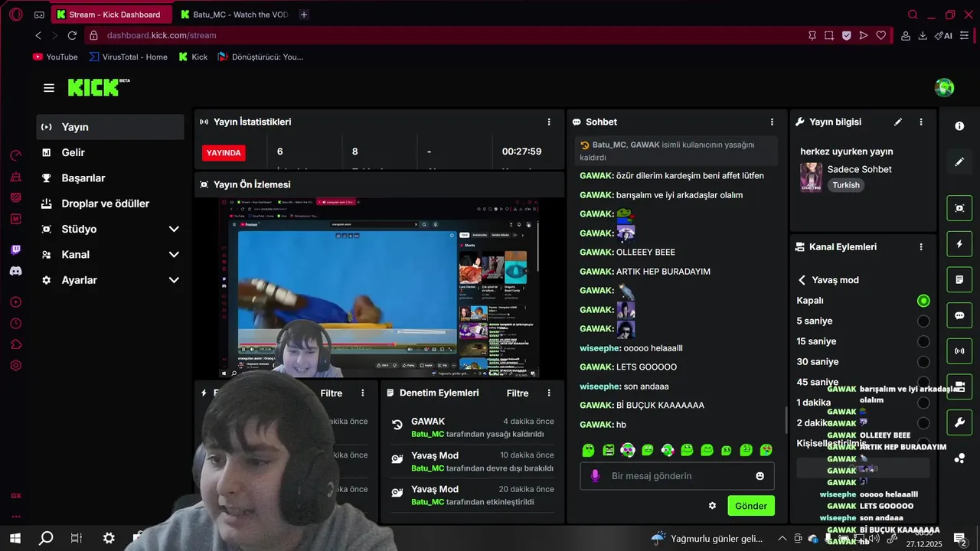
Task: Open the profile avatar menu
Action: (944, 87)
